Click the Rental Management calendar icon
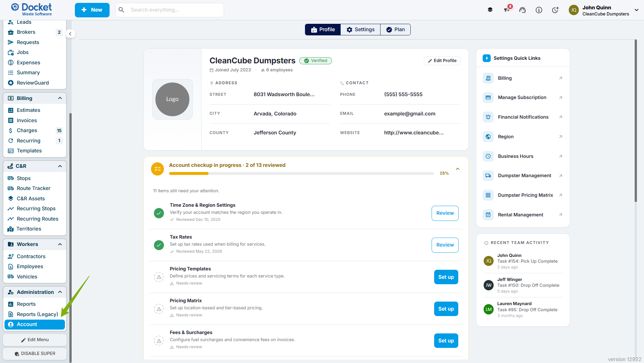 pyautogui.click(x=488, y=215)
